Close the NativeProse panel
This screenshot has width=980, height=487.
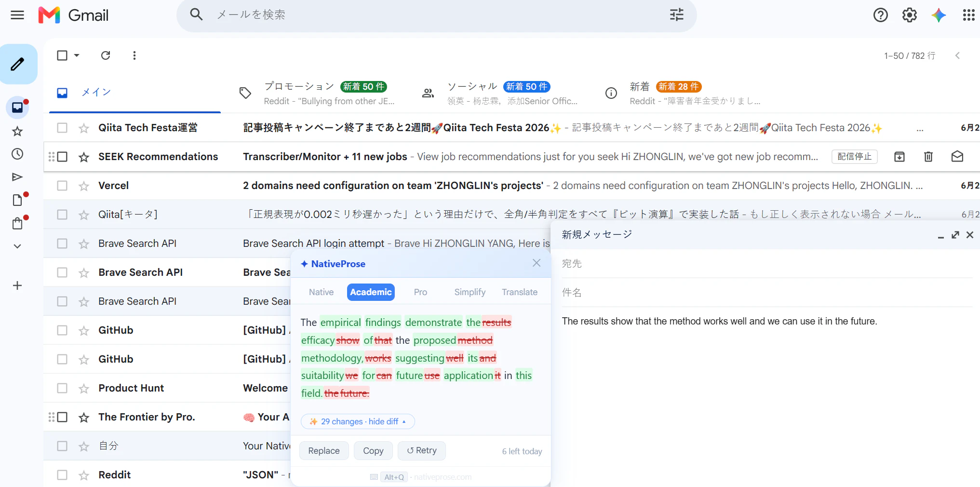point(537,263)
